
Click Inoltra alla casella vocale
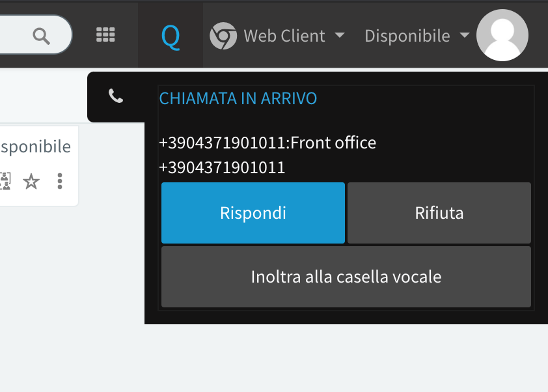(x=346, y=277)
